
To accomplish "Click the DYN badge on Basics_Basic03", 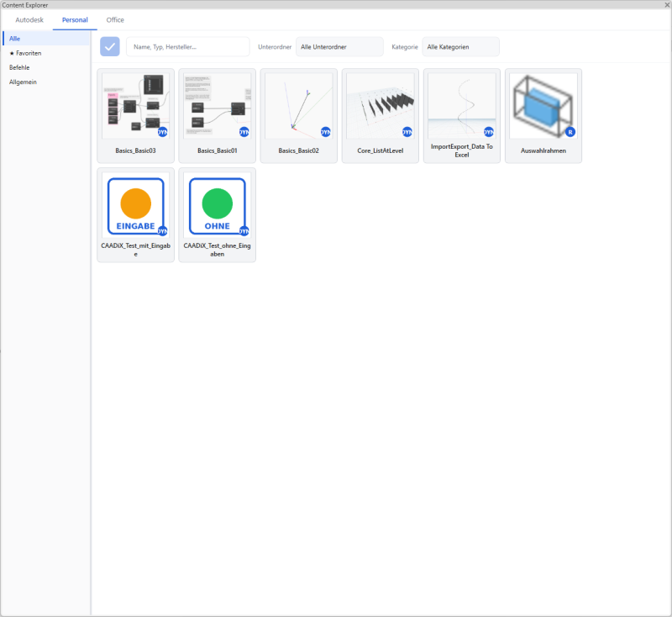I will [162, 132].
